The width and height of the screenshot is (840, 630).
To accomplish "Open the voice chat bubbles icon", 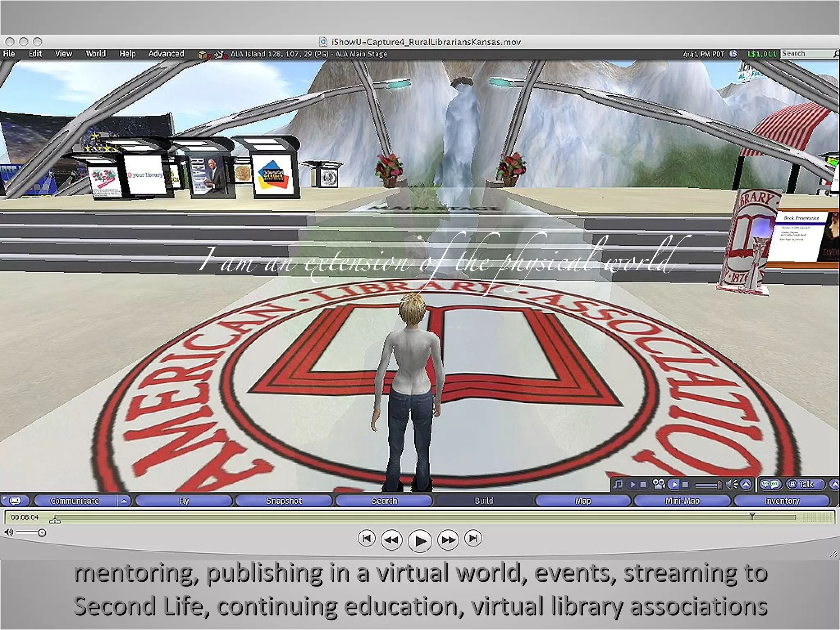I will pos(770,484).
